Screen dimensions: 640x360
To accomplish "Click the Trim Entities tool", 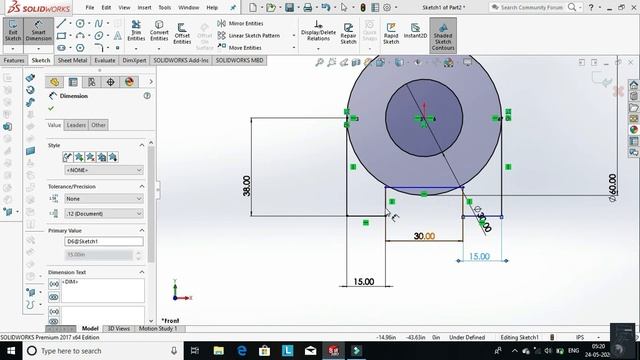I will click(x=136, y=31).
